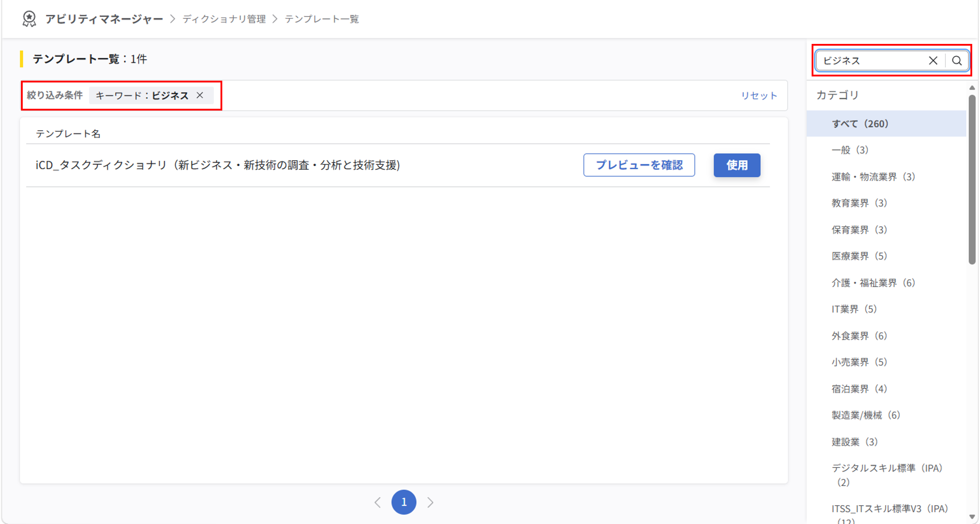
Task: Run search with the magnifying glass icon
Action: (957, 60)
